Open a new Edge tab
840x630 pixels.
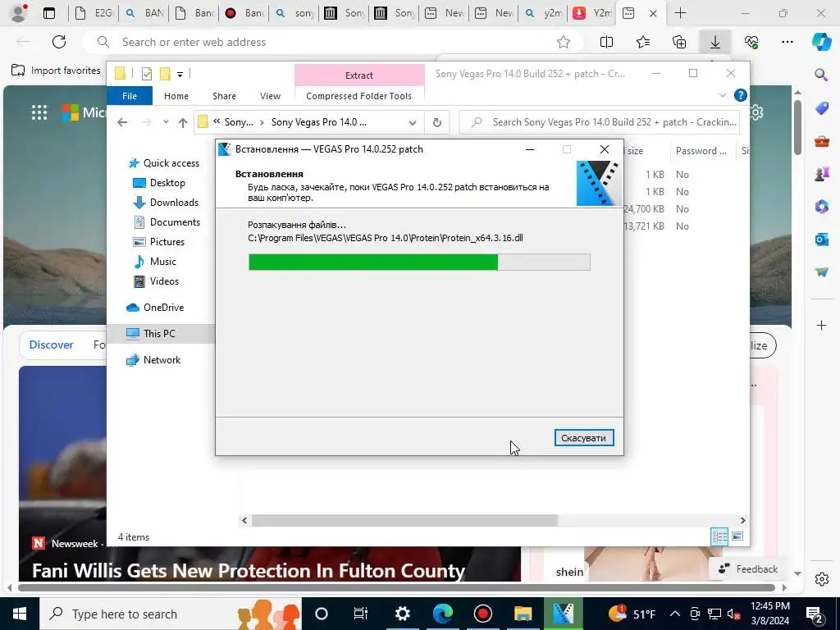click(680, 13)
